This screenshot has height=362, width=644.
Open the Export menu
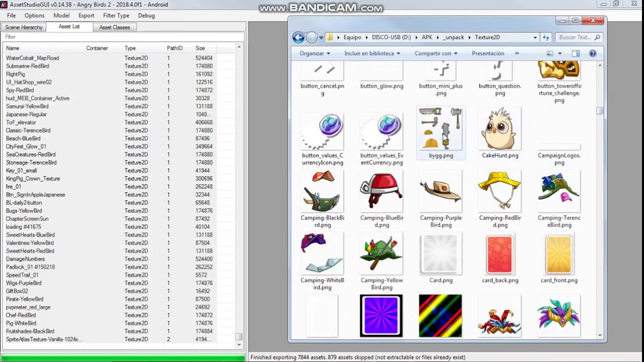coord(86,16)
